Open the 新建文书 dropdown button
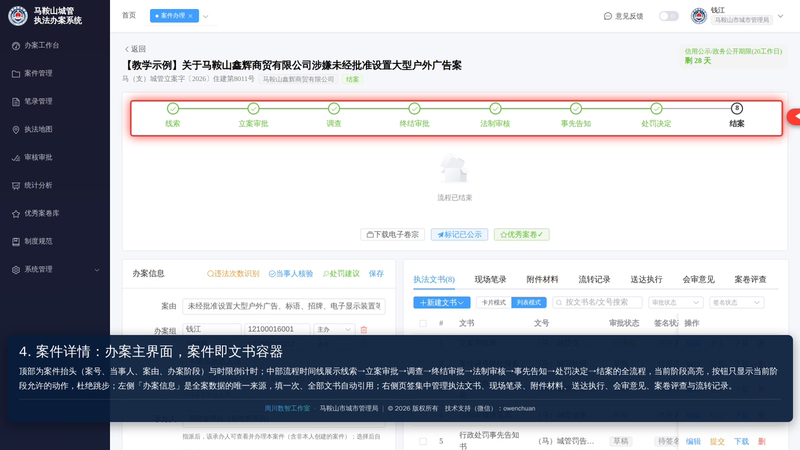 click(x=442, y=303)
